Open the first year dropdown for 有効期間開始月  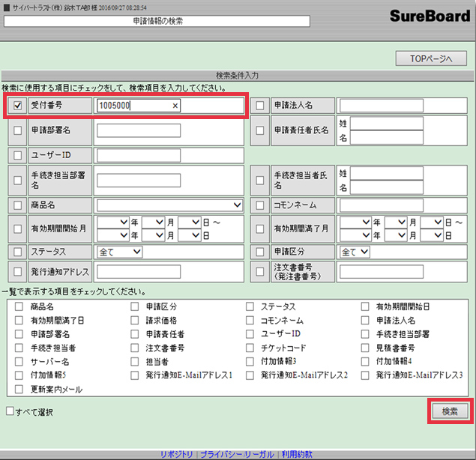point(112,223)
